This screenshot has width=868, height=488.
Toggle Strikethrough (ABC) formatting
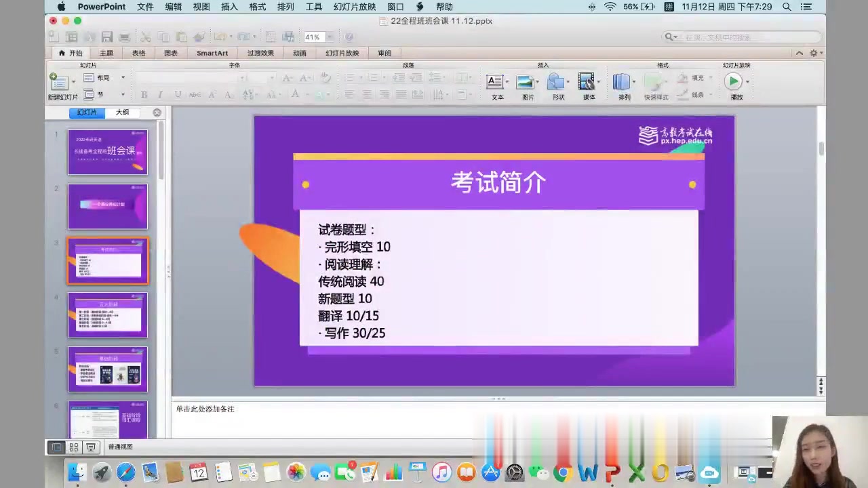click(x=195, y=95)
